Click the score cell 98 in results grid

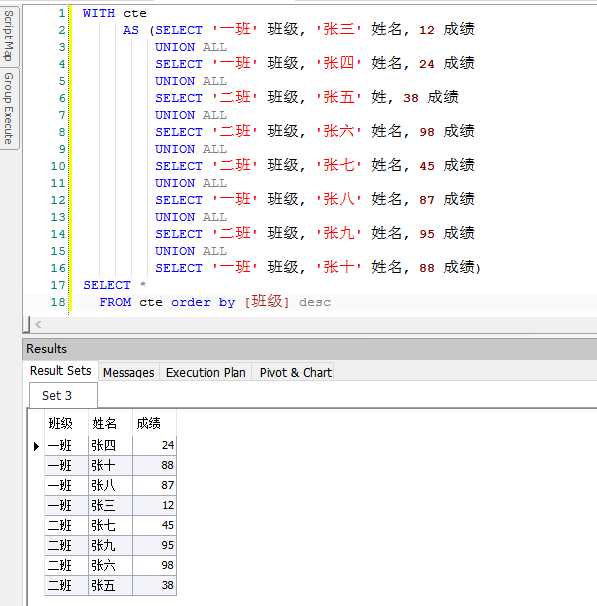click(x=154, y=566)
